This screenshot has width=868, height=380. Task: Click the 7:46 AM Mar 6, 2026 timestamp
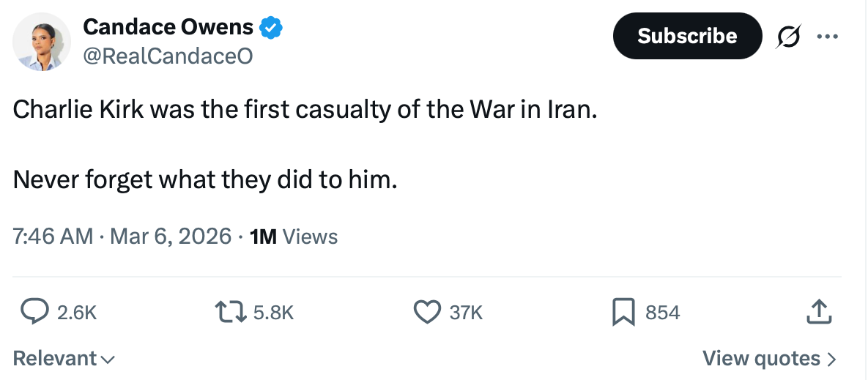coord(122,236)
